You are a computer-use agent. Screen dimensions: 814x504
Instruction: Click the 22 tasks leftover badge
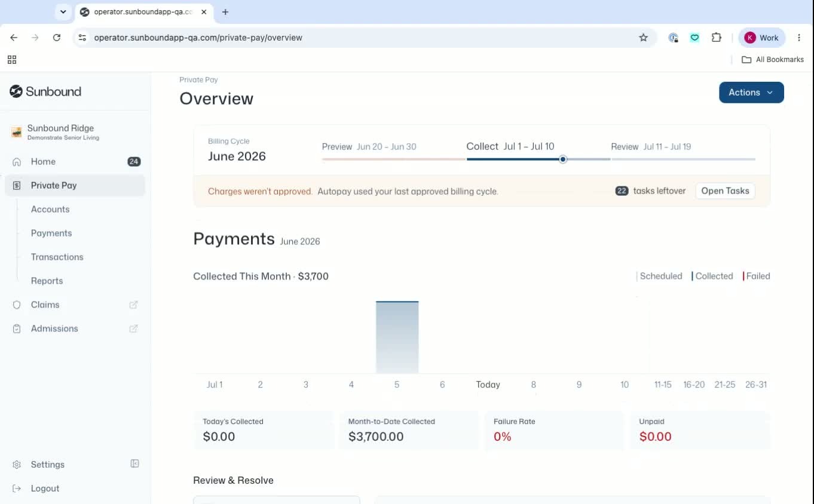click(622, 191)
